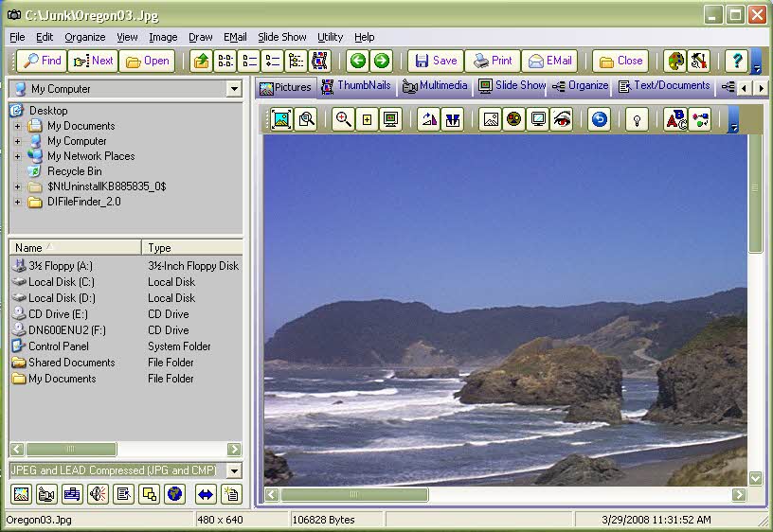Open the help question mark icon

pos(736,61)
